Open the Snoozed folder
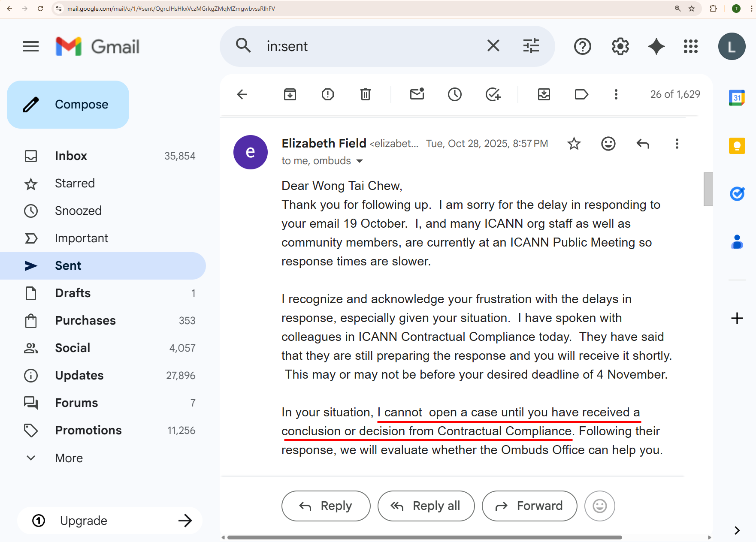Screen dimensions: 756x542 click(103, 211)
